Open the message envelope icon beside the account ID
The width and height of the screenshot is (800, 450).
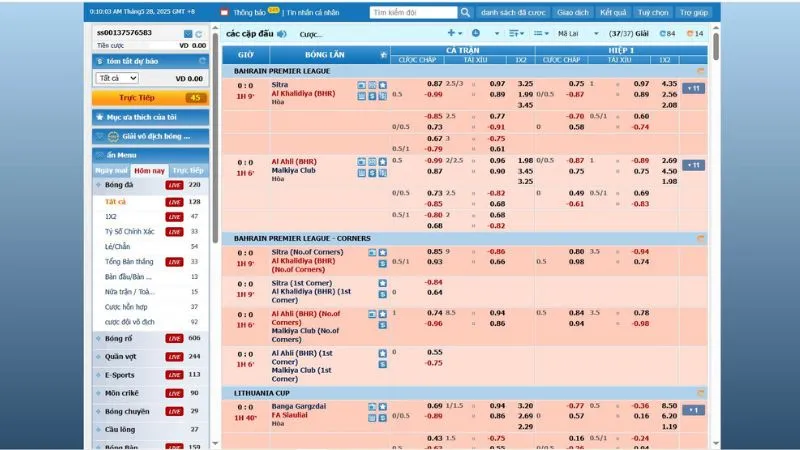pyautogui.click(x=188, y=33)
